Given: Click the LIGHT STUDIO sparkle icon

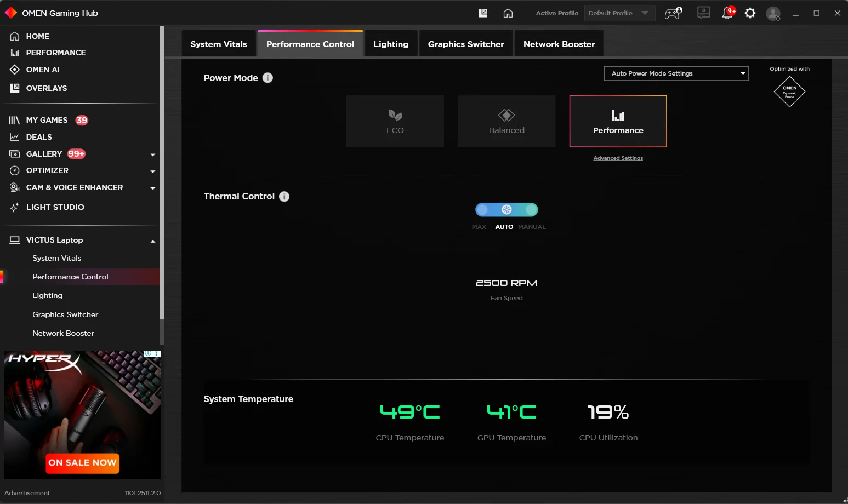Looking at the screenshot, I should [15, 207].
